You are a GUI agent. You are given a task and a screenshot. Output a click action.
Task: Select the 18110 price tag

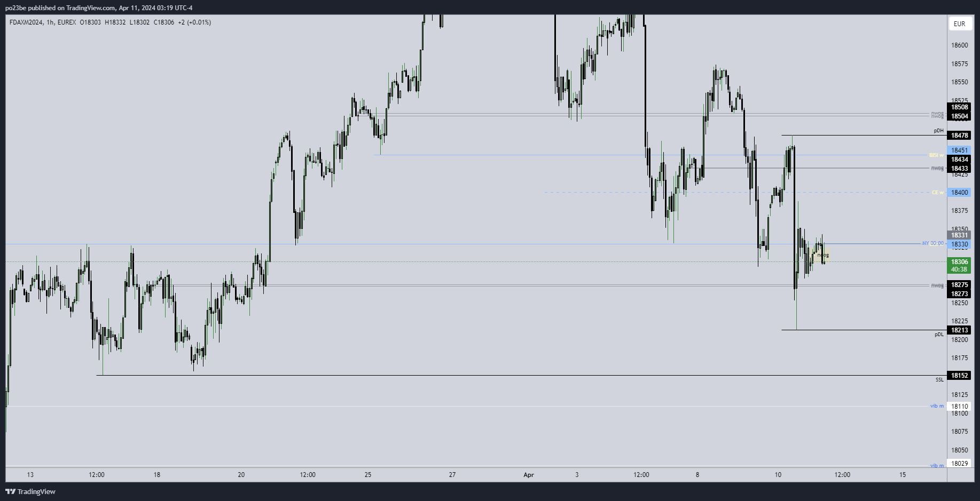coord(959,407)
